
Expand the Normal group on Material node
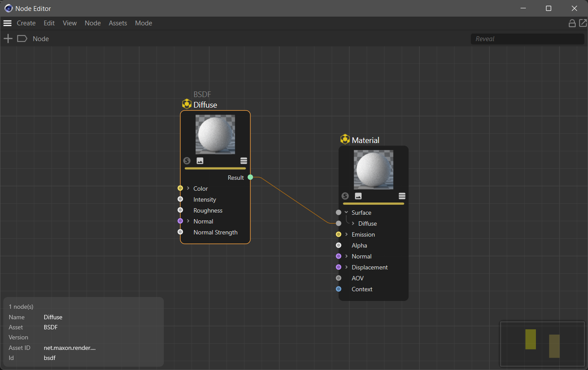(x=346, y=256)
